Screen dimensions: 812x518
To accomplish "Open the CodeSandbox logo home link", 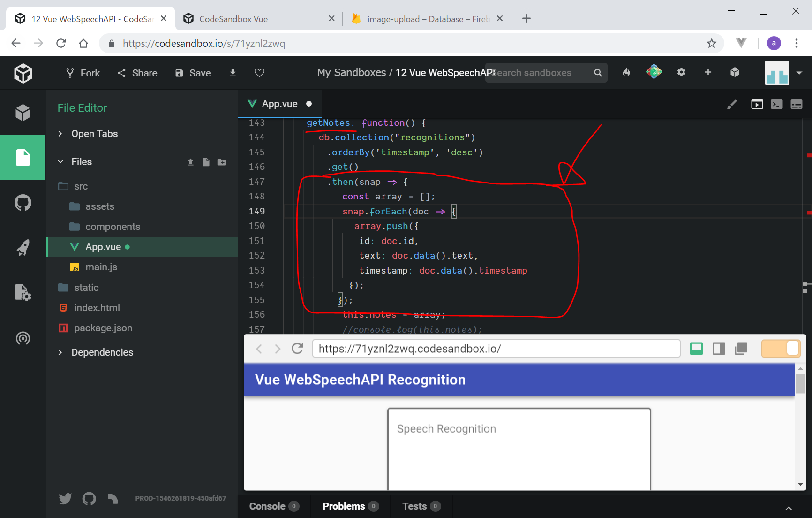I will (x=23, y=73).
